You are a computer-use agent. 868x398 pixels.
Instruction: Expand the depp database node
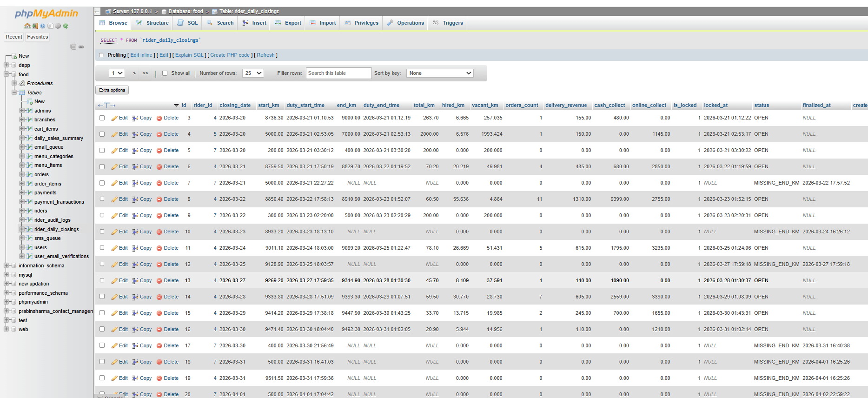(7, 66)
